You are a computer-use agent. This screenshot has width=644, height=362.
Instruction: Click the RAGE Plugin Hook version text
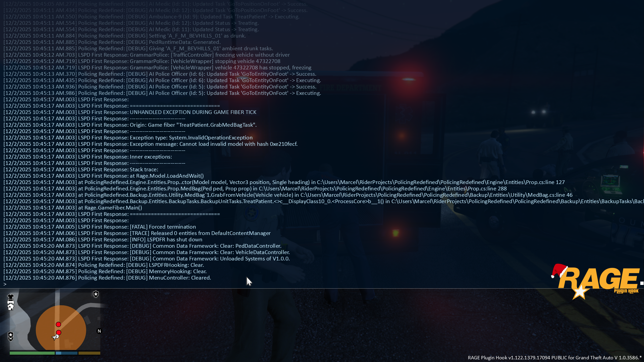(x=554, y=358)
